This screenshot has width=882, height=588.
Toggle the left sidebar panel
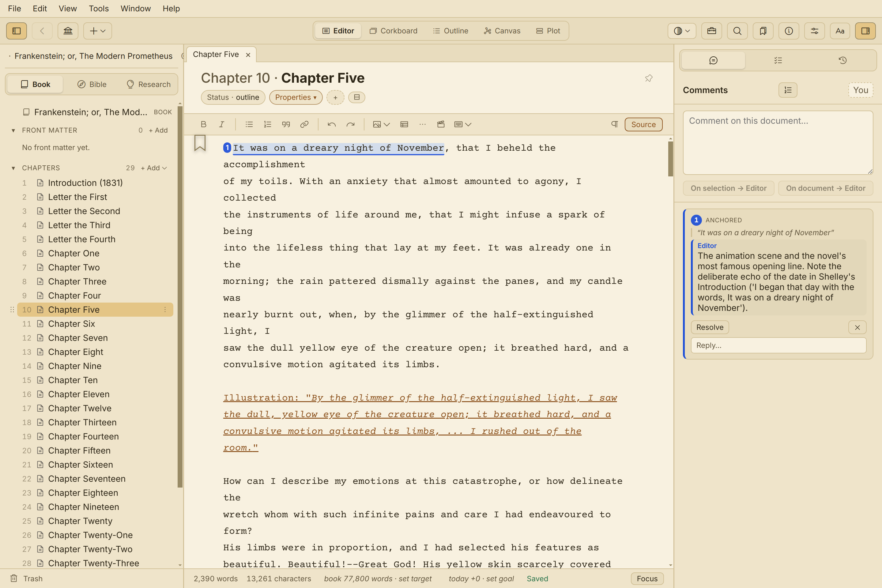pos(17,31)
